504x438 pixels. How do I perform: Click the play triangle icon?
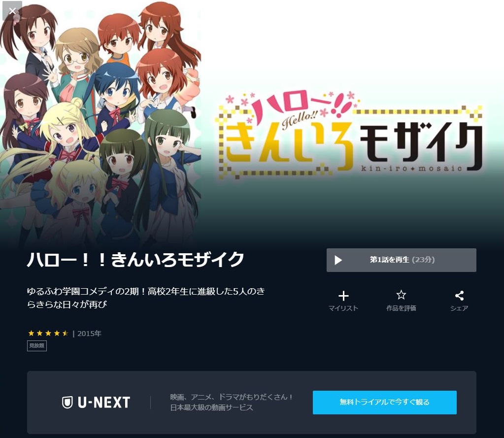338,260
